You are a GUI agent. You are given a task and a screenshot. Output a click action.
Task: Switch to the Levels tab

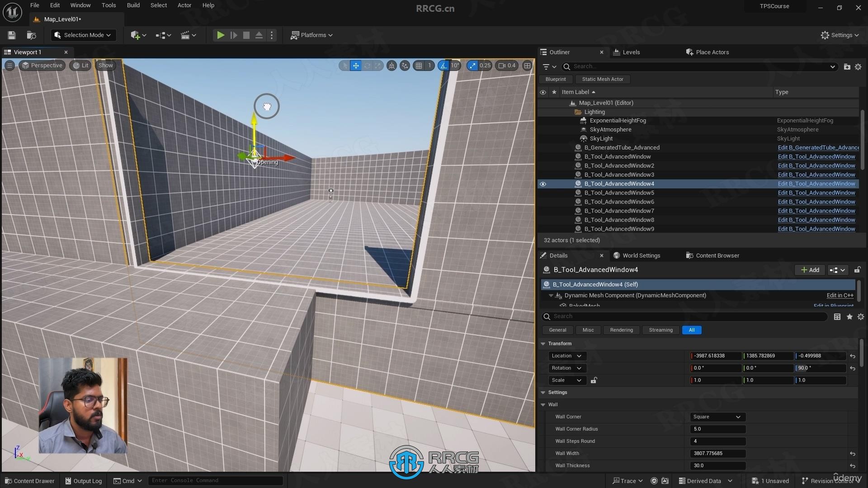tap(627, 52)
